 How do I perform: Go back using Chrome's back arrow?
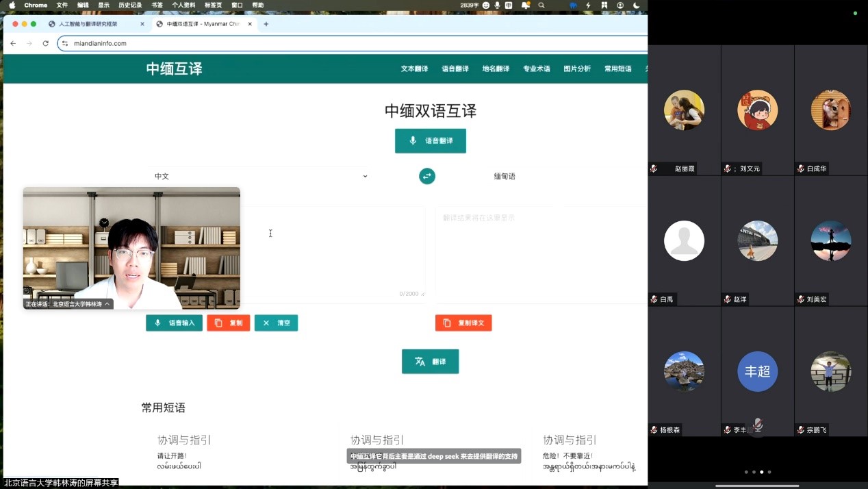click(13, 43)
